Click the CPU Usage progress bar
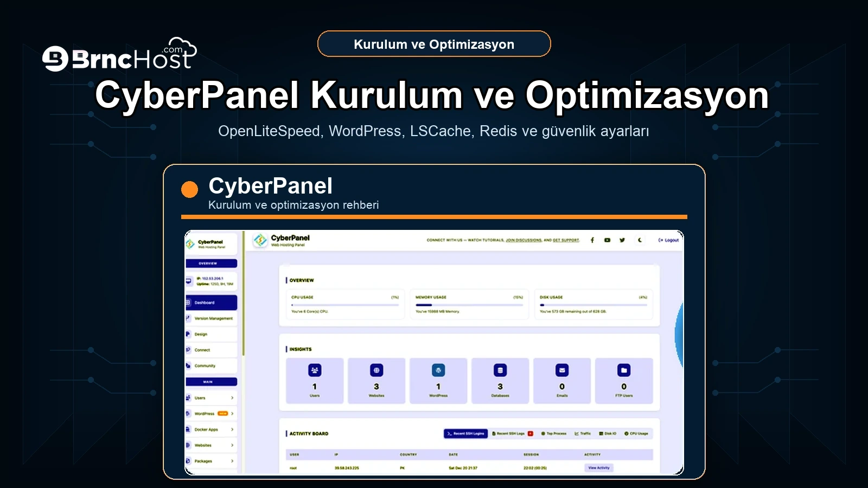Screen dimensions: 868x488 (x=345, y=305)
